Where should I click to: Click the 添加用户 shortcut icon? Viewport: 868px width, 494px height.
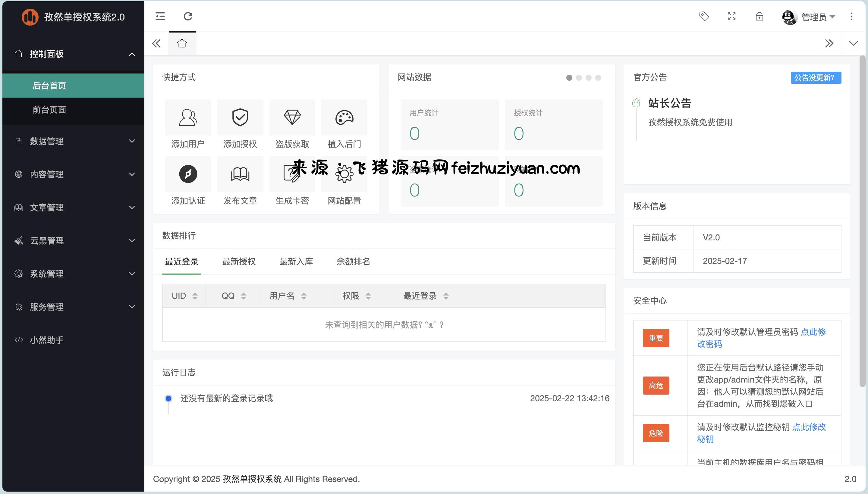pyautogui.click(x=188, y=117)
